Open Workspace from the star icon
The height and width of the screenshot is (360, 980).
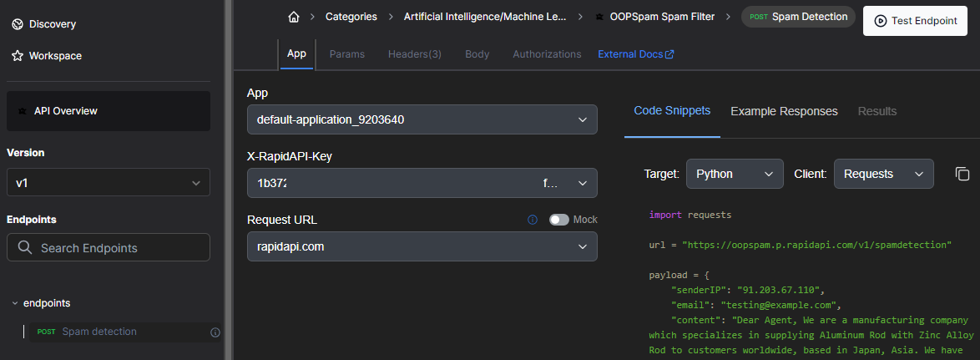click(18, 56)
